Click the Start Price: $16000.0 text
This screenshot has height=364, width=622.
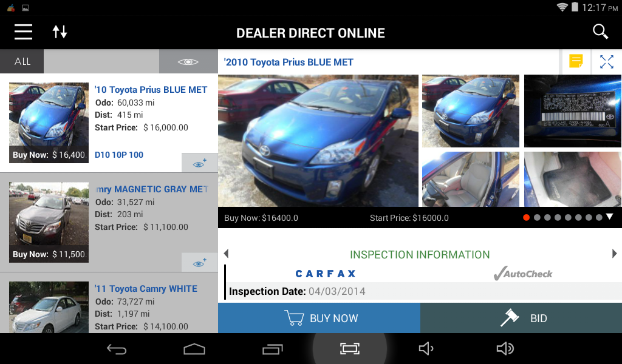tap(409, 218)
